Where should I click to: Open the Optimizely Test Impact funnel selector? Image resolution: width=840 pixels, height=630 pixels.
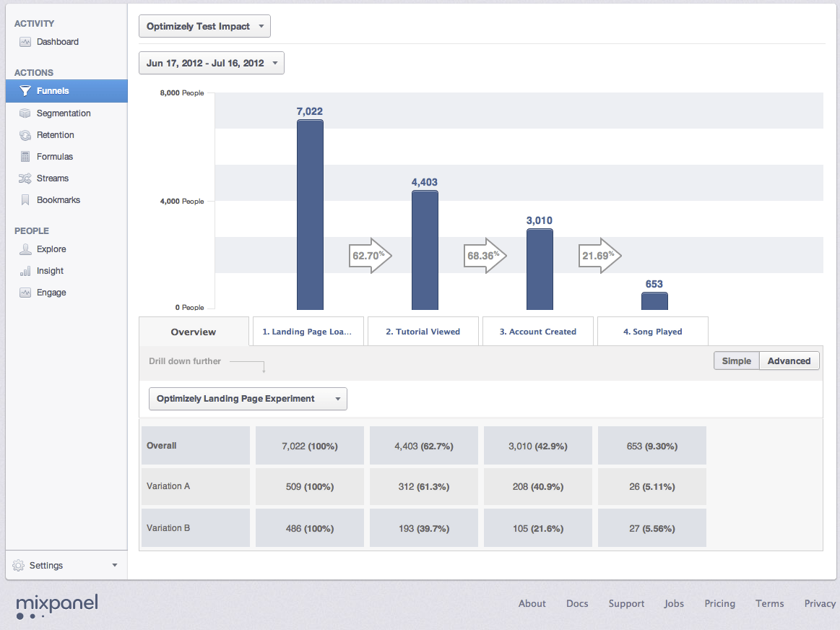point(204,26)
